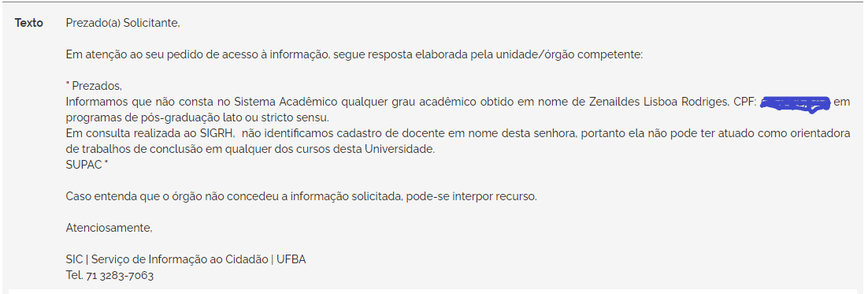Screen dimensions: 868x294
Task: Click the "SUPAC" signature line
Action: click(84, 165)
